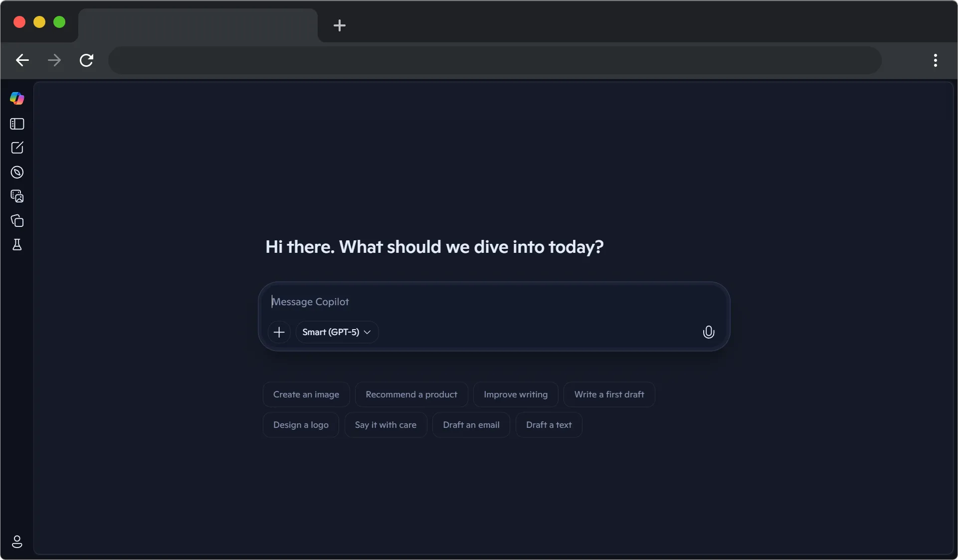Start a new chat with compose icon
The width and height of the screenshot is (958, 560).
tap(17, 147)
